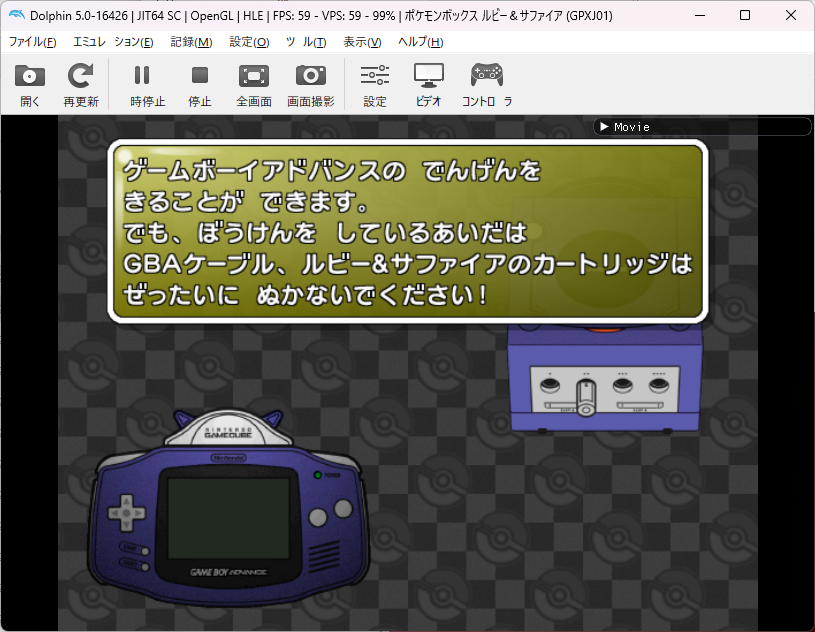Click the 開く (Open) toolbar icon

click(x=30, y=85)
